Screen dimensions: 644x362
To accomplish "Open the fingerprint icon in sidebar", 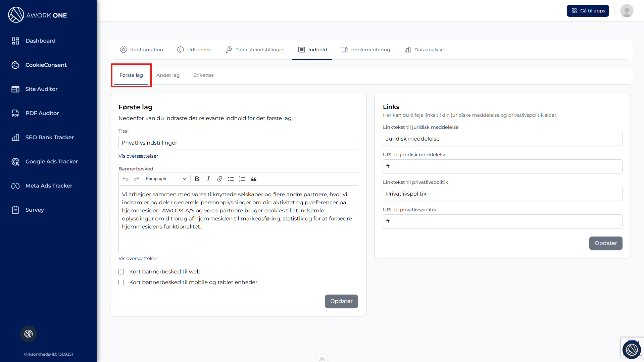I will [29, 334].
